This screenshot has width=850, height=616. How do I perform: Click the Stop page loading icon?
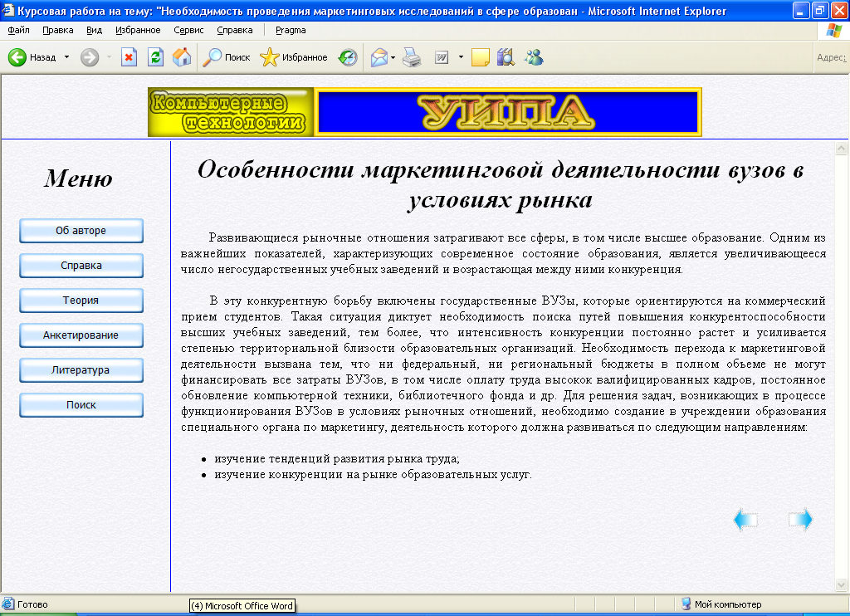[x=129, y=57]
